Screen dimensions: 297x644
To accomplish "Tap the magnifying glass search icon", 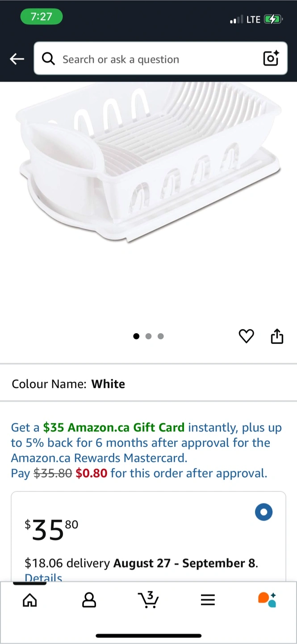I will 48,59.
